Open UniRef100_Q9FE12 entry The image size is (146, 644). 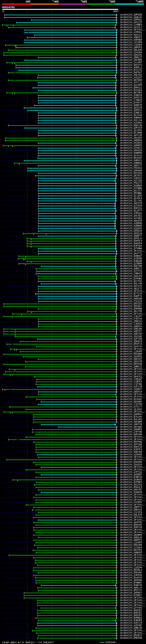coord(131,110)
